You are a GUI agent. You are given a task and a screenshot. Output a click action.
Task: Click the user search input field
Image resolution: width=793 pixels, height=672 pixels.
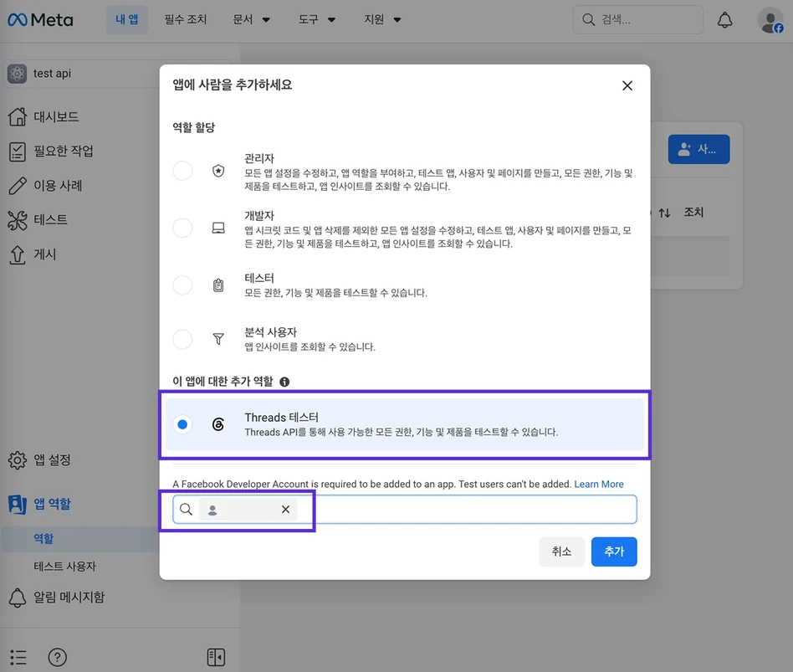(x=405, y=509)
